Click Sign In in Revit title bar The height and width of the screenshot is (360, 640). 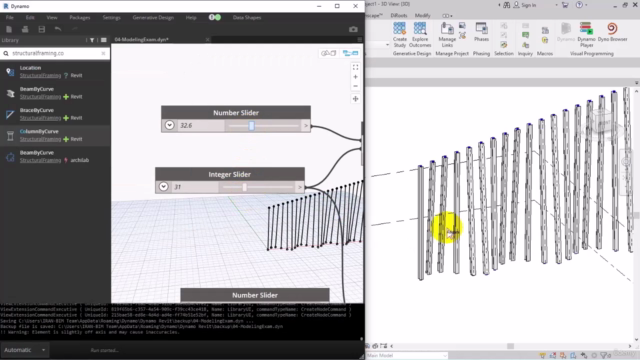coord(524,5)
